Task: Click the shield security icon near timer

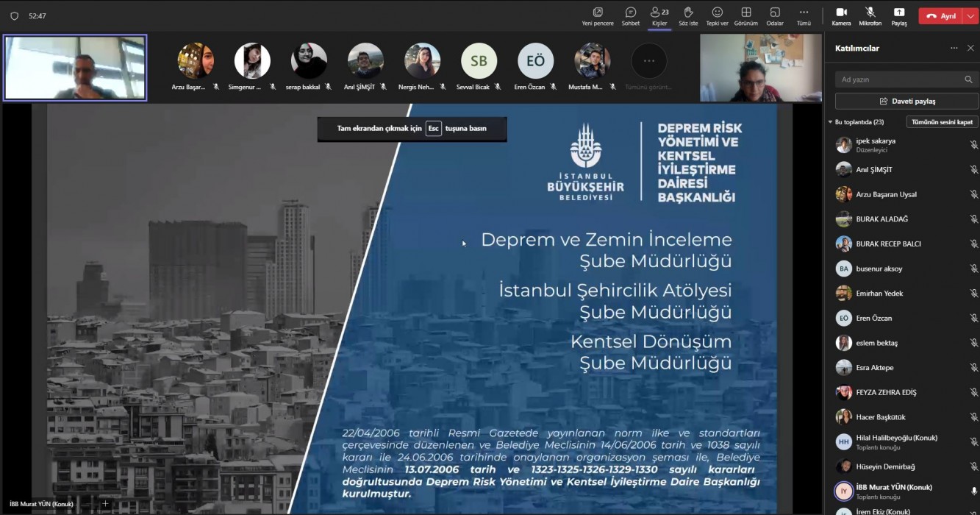Action: coord(14,15)
